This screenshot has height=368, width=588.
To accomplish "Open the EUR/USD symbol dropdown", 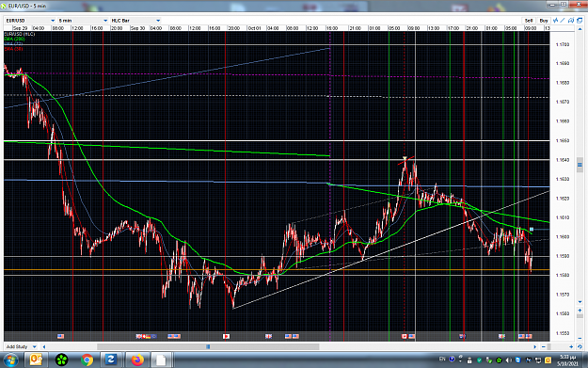I will click(x=30, y=21).
